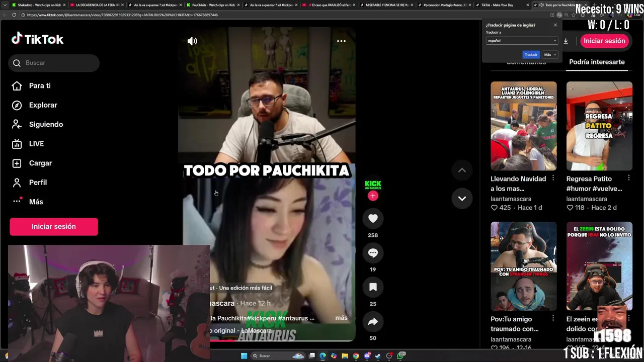Image resolution: width=644 pixels, height=362 pixels.
Task: Click the Buscar search field in TikTok sidebar
Action: pyautogui.click(x=54, y=63)
